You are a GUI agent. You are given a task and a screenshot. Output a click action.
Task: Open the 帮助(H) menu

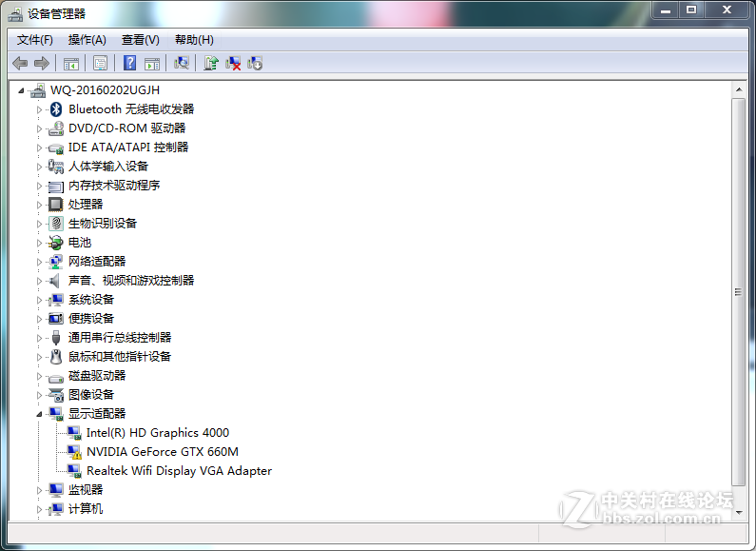194,40
